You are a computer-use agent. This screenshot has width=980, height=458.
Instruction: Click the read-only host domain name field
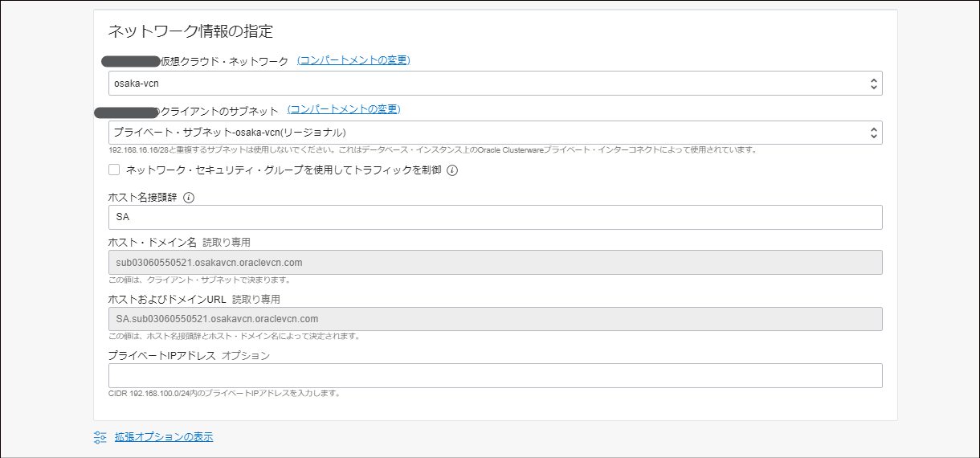(495, 262)
